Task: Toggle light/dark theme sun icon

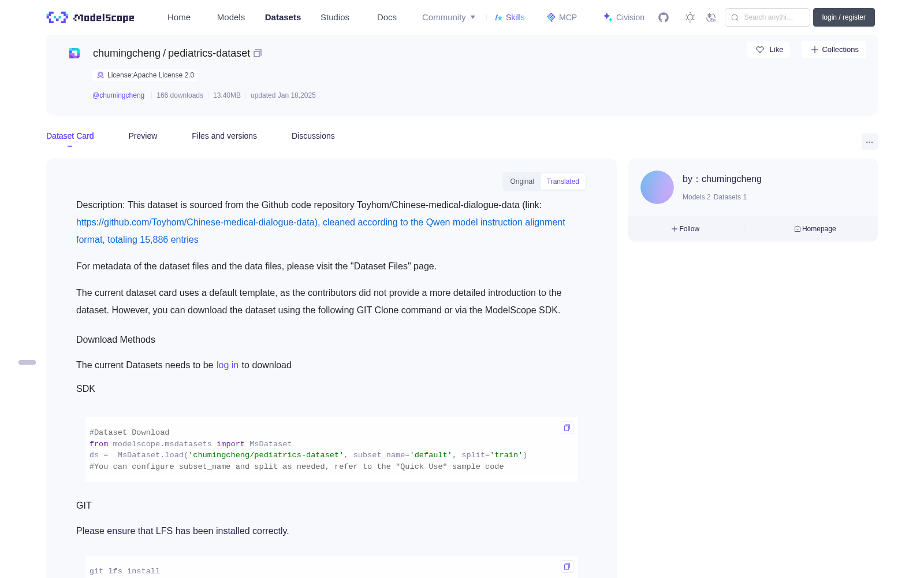Action: point(690,17)
